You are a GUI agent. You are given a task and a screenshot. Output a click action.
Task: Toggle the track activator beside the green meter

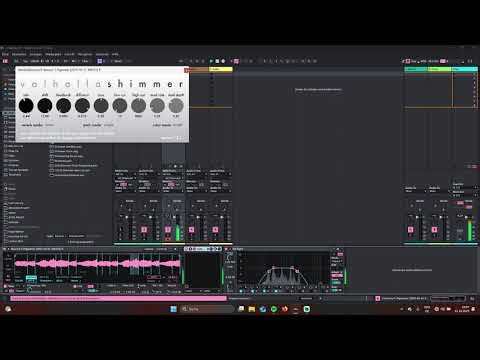coord(168,229)
